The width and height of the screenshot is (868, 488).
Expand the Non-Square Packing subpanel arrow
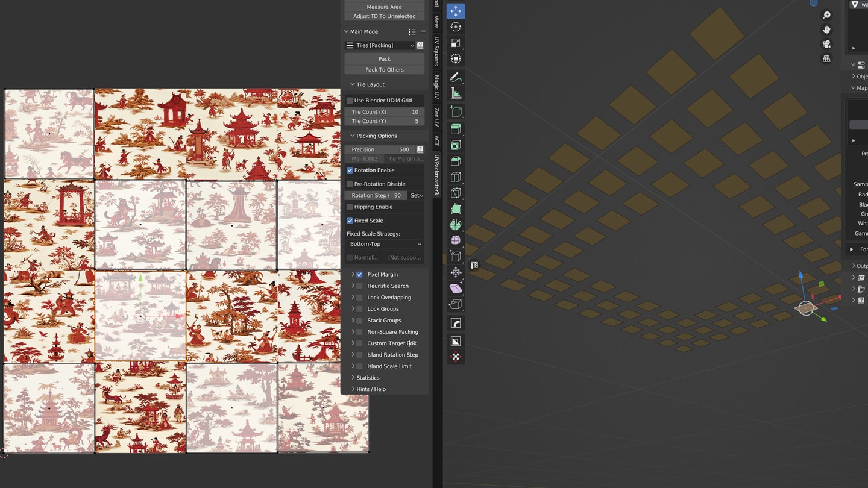click(353, 332)
